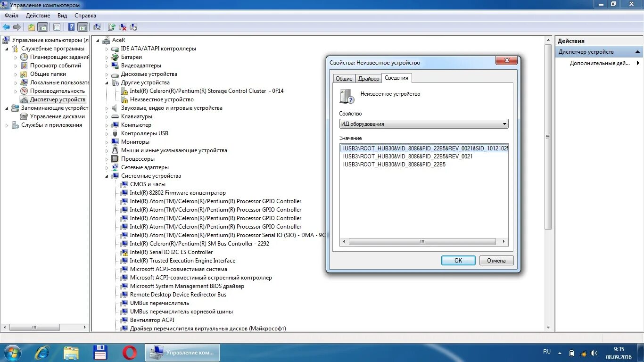Open the Start menu orb
Viewport: 644px width, 362px height.
point(12,352)
